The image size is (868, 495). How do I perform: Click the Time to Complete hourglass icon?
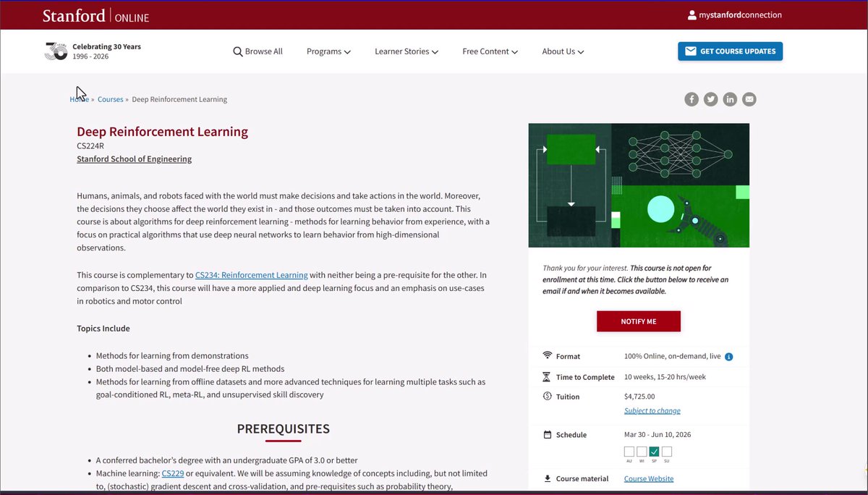[x=547, y=377]
